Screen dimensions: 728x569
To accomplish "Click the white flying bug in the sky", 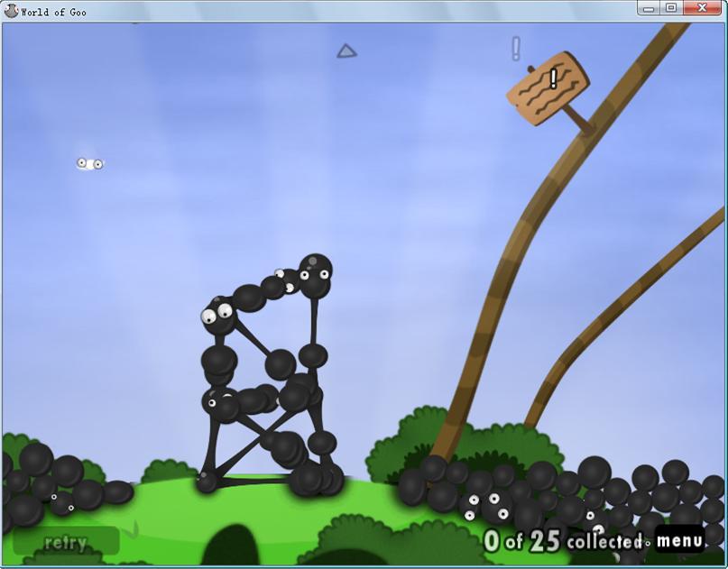I will pyautogui.click(x=90, y=163).
